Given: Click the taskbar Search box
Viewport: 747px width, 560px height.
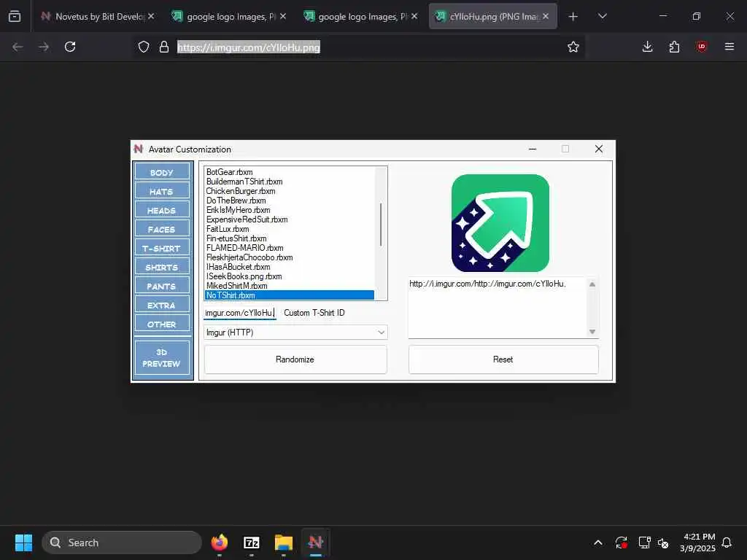Looking at the screenshot, I should (x=122, y=542).
